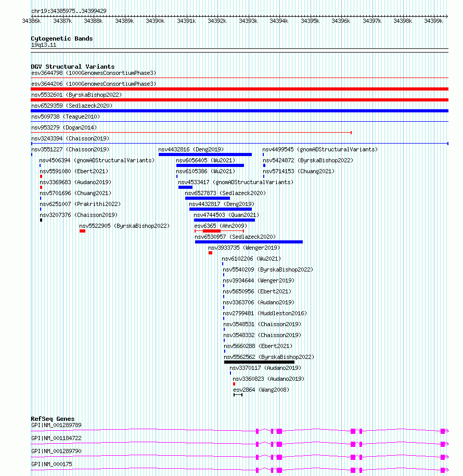The height and width of the screenshot is (476, 463).
Task: Select the esv6365 (Ahn2009) red feature
Action: pyautogui.click(x=219, y=231)
